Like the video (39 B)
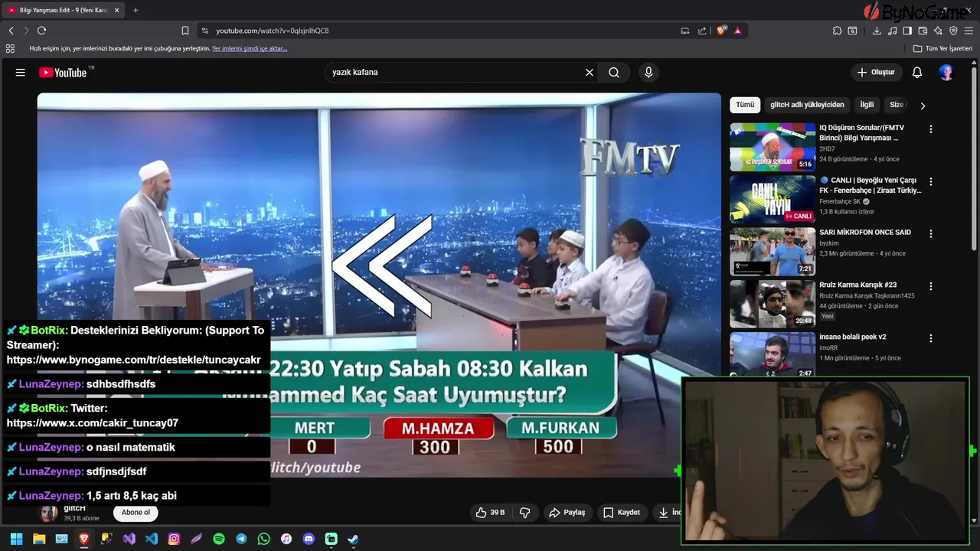Image resolution: width=980 pixels, height=551 pixels. 490,513
